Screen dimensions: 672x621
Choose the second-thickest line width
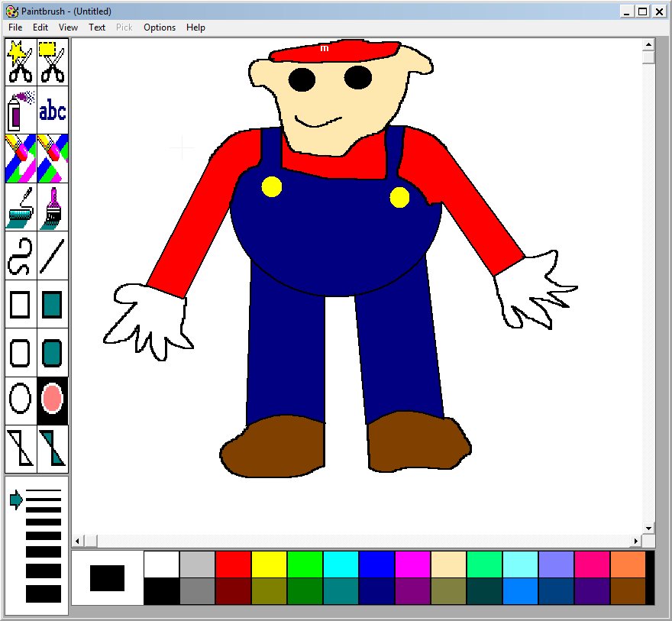pyautogui.click(x=44, y=571)
